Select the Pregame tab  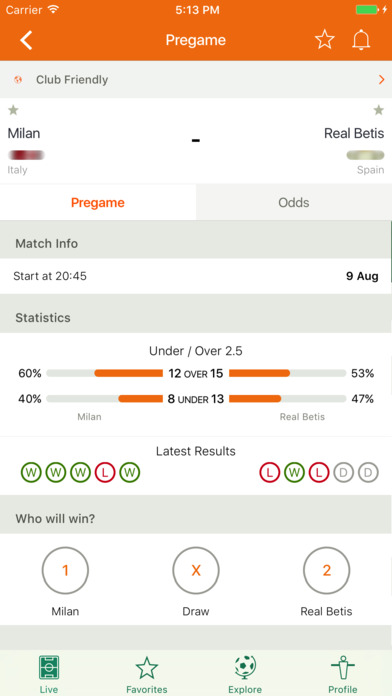98,203
